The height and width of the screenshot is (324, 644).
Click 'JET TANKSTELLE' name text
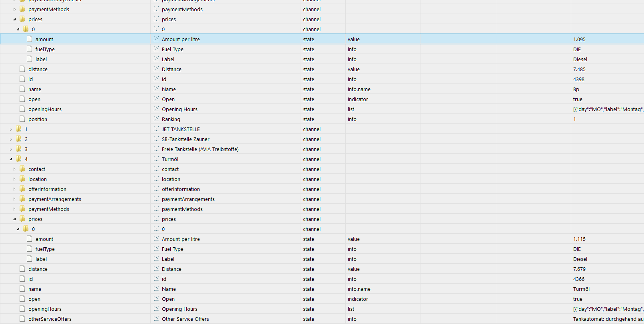click(181, 129)
